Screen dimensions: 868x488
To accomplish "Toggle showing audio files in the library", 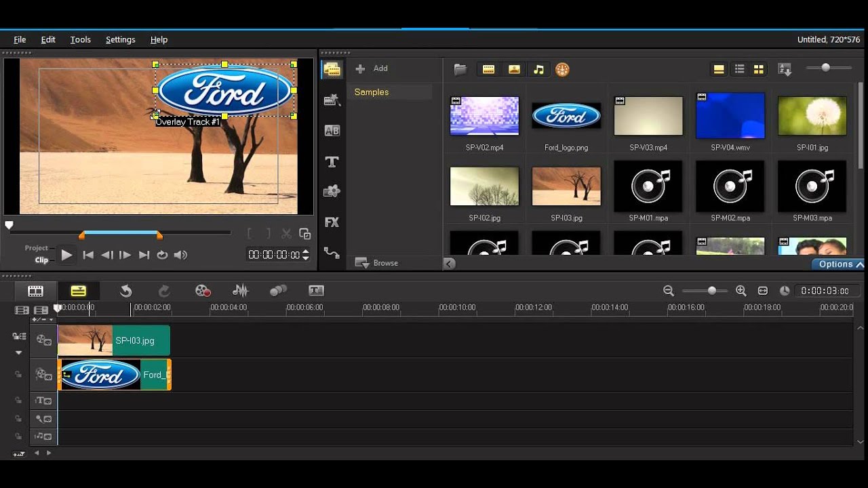I will pyautogui.click(x=538, y=69).
